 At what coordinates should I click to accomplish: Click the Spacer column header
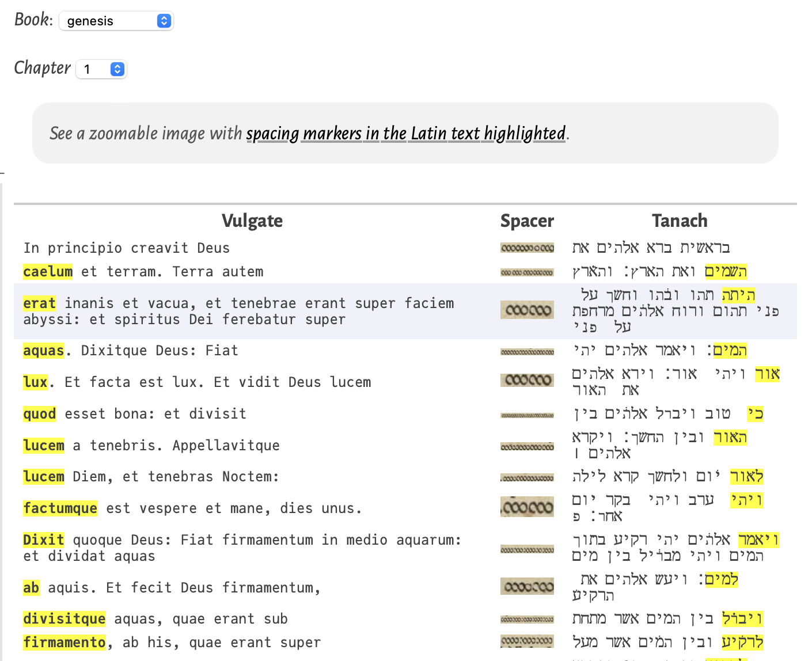tap(526, 221)
